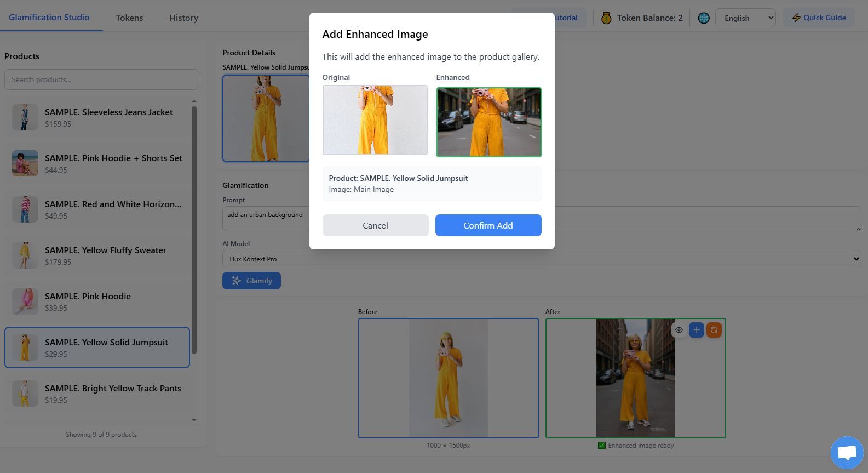
Task: Open the English language dropdown
Action: point(745,18)
